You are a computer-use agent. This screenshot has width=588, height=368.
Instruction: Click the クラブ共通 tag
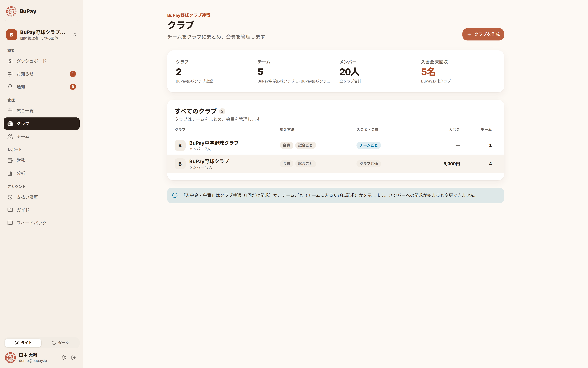pos(369,164)
